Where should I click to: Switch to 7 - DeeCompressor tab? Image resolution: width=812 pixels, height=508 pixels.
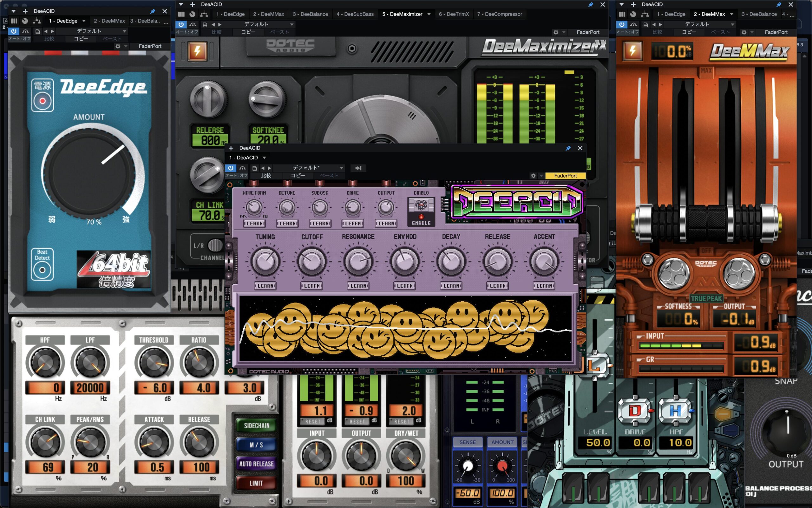[x=500, y=14]
